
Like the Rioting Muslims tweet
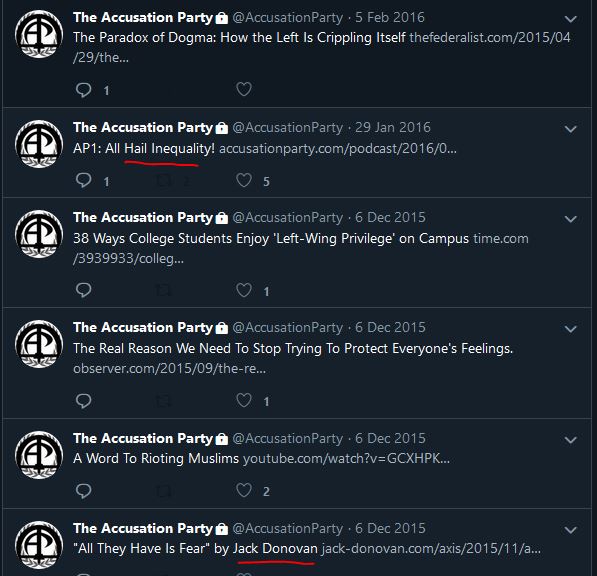[244, 490]
